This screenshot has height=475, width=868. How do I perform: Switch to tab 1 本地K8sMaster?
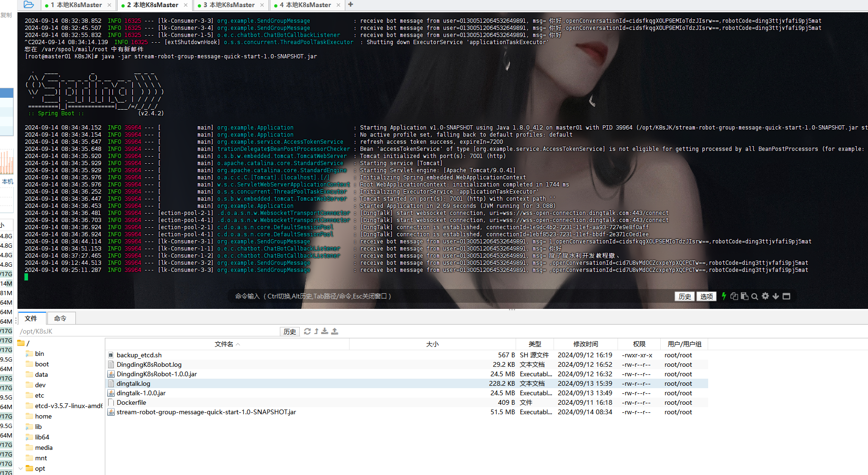(x=76, y=5)
